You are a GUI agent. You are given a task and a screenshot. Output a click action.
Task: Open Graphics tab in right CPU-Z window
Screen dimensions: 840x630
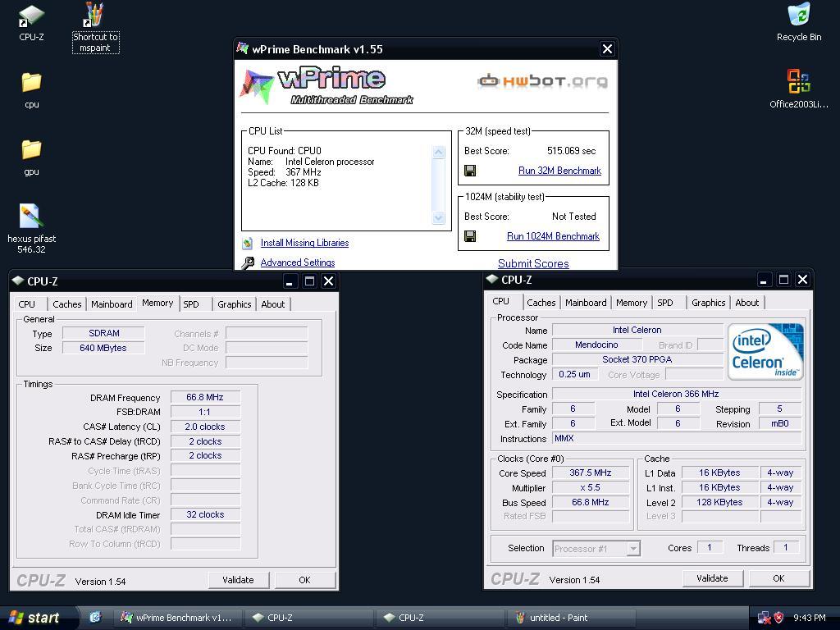708,303
